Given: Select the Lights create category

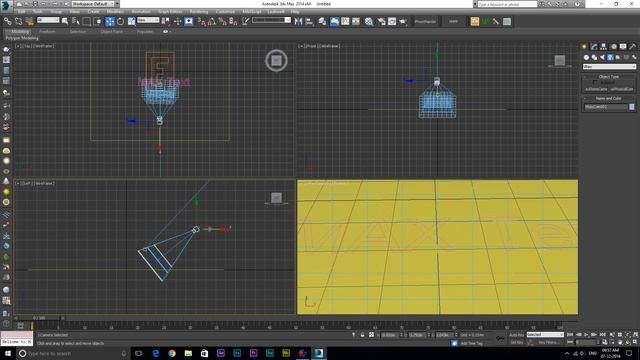Looking at the screenshot, I should (x=602, y=57).
